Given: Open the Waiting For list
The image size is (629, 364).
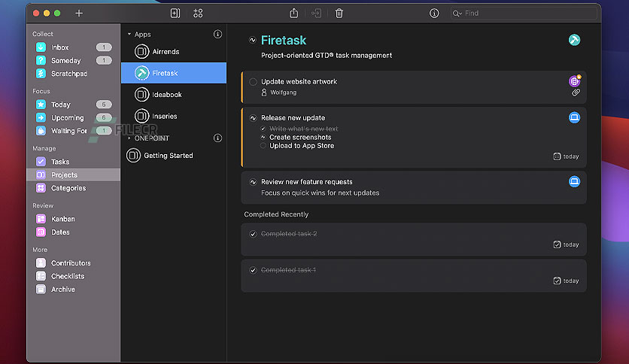Looking at the screenshot, I should click(74, 131).
